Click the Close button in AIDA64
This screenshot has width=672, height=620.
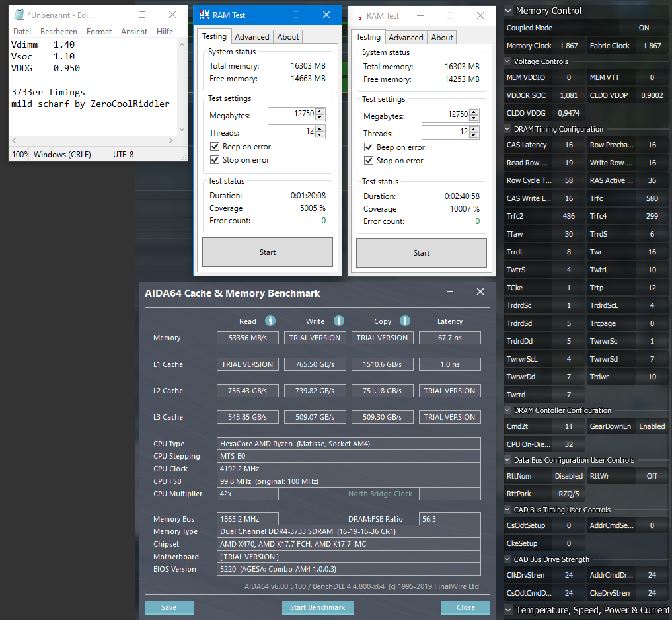(466, 607)
